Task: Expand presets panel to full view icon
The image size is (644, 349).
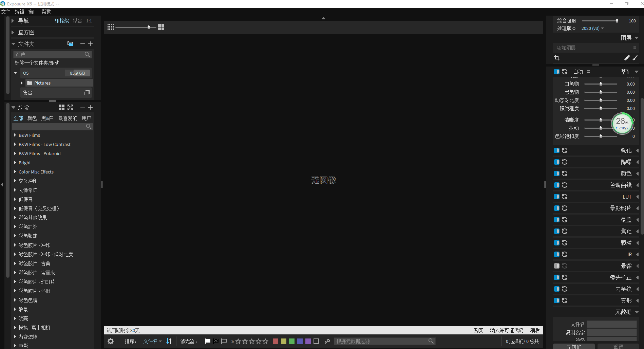Action: coord(70,107)
